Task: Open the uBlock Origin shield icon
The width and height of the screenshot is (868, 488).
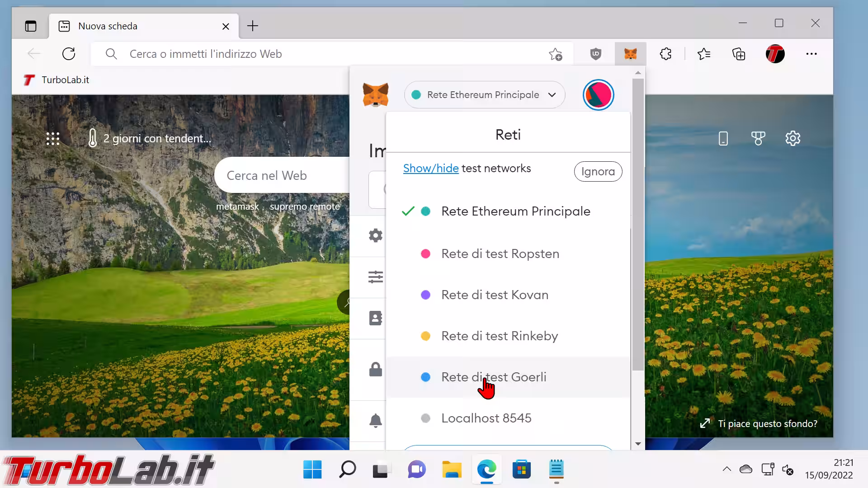Action: [x=595, y=54]
